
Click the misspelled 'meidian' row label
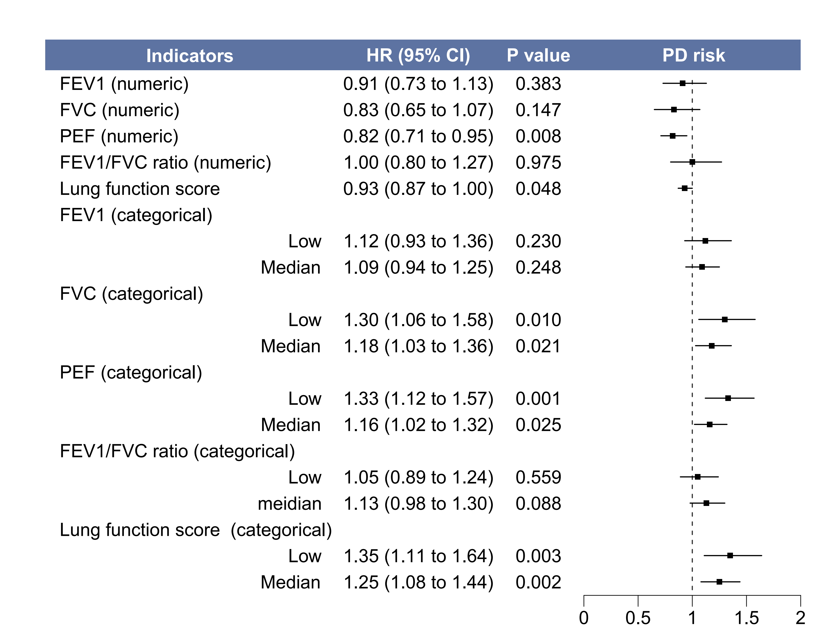pyautogui.click(x=289, y=504)
